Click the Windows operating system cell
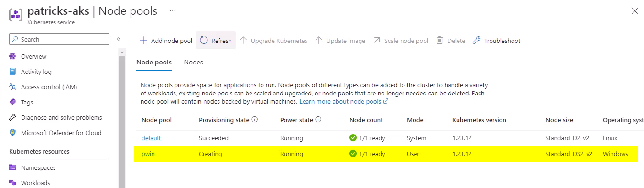This screenshot has height=188, width=644. (x=615, y=154)
